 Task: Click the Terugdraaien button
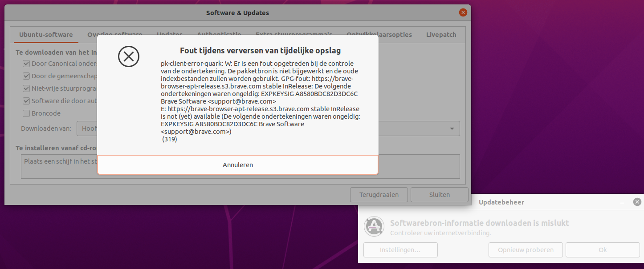pos(379,195)
